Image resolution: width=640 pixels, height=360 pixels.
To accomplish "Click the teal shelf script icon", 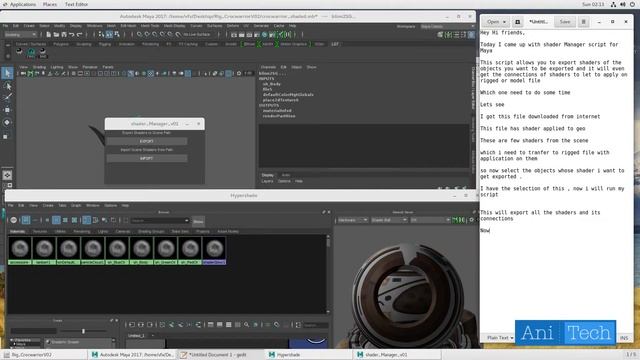I will click(31, 53).
